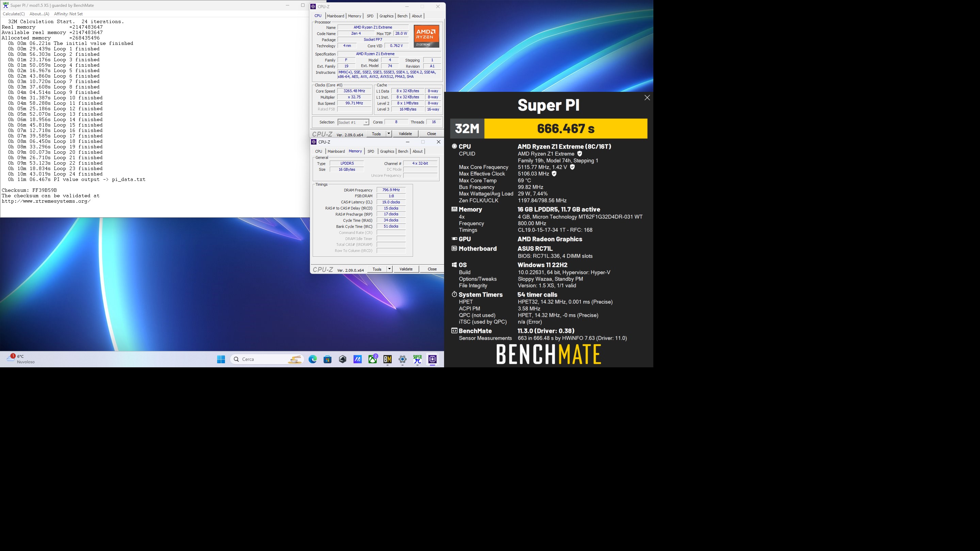Viewport: 980px width, 551px height.
Task: Select the CPU tab in lower CPU-Z
Action: pyautogui.click(x=319, y=151)
